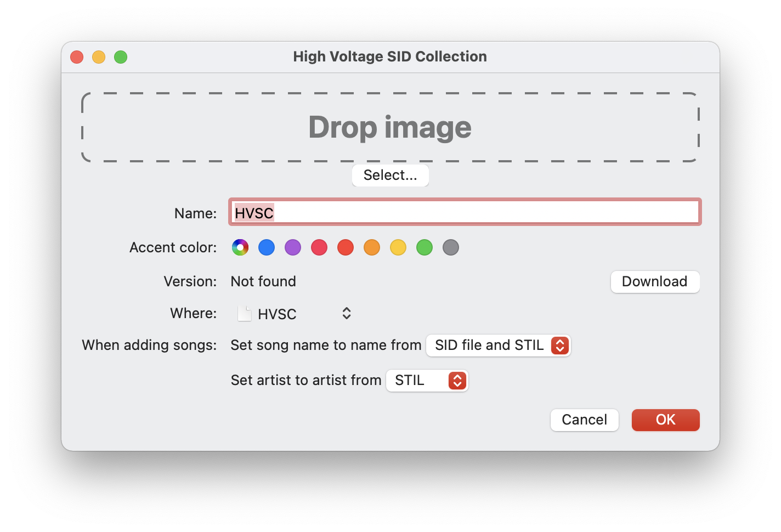Viewport: 781px width, 532px height.
Task: Choose the multicolor accent color
Action: 240,247
